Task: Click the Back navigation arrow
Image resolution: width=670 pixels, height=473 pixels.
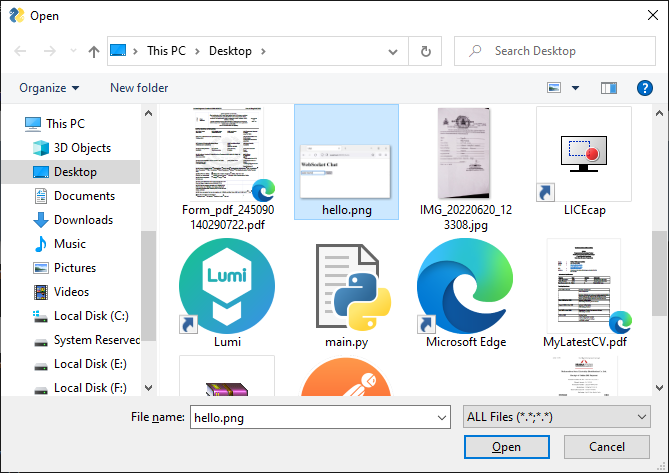Action: coord(20,51)
